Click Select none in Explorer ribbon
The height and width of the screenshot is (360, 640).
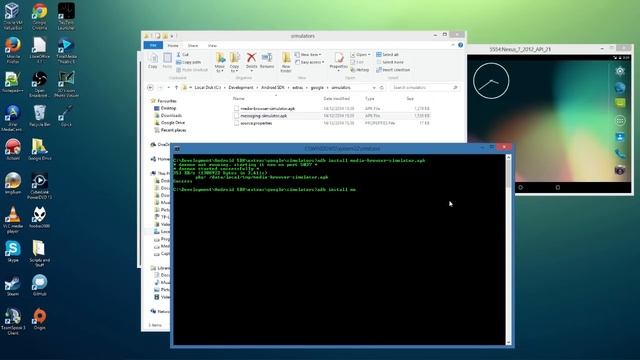point(390,62)
